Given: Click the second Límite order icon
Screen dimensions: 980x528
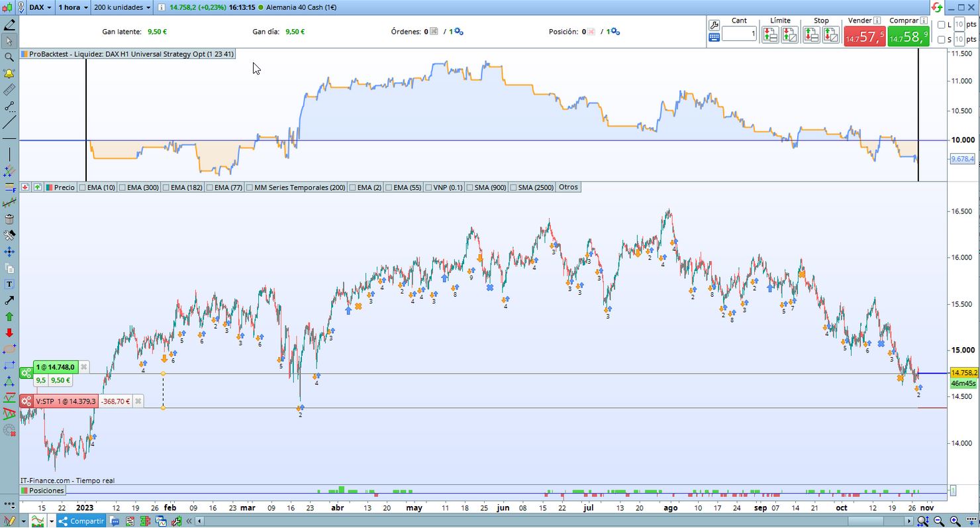Looking at the screenshot, I should pos(790,35).
